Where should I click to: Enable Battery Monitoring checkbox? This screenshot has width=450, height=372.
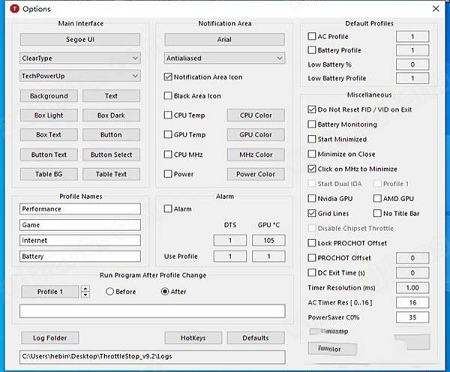pyautogui.click(x=312, y=124)
